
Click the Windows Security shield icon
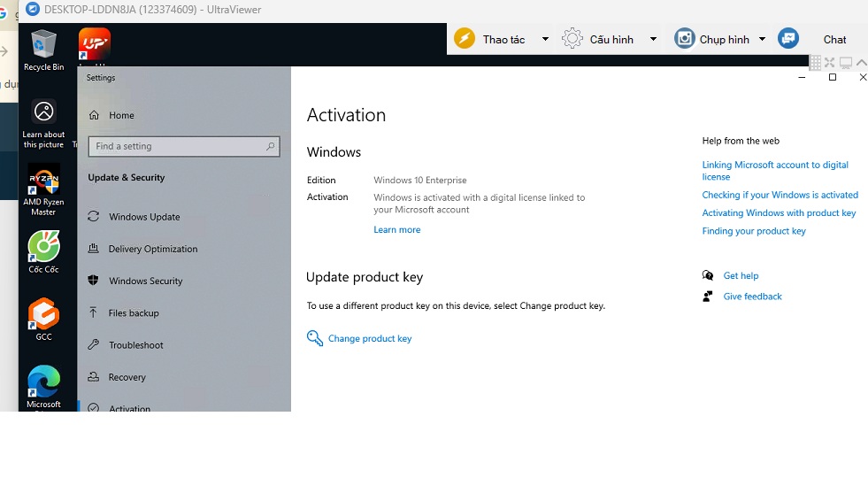coord(93,281)
